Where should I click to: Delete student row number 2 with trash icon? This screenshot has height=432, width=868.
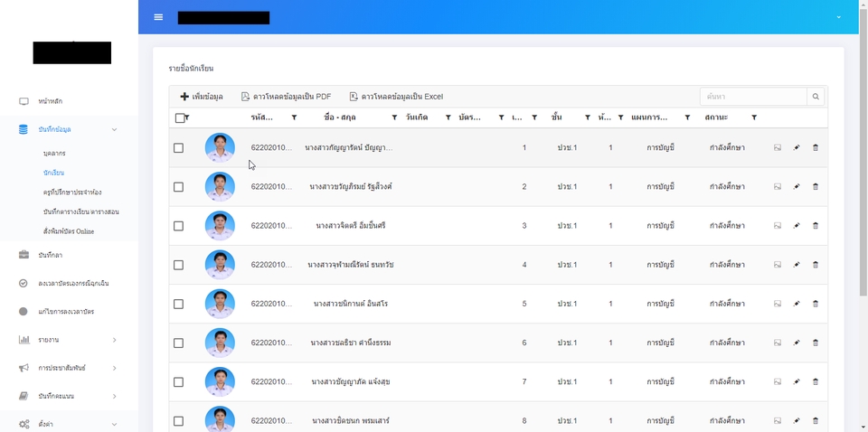tap(816, 187)
